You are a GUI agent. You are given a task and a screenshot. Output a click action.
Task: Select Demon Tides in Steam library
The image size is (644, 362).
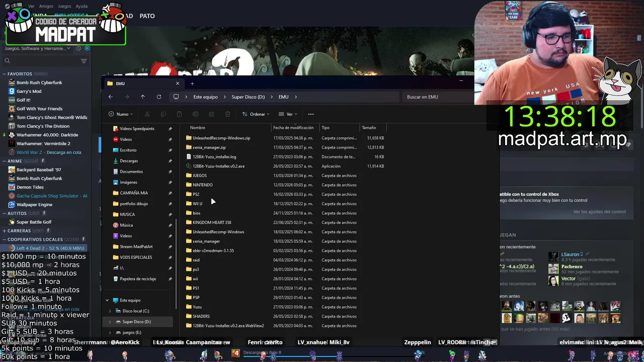30,187
